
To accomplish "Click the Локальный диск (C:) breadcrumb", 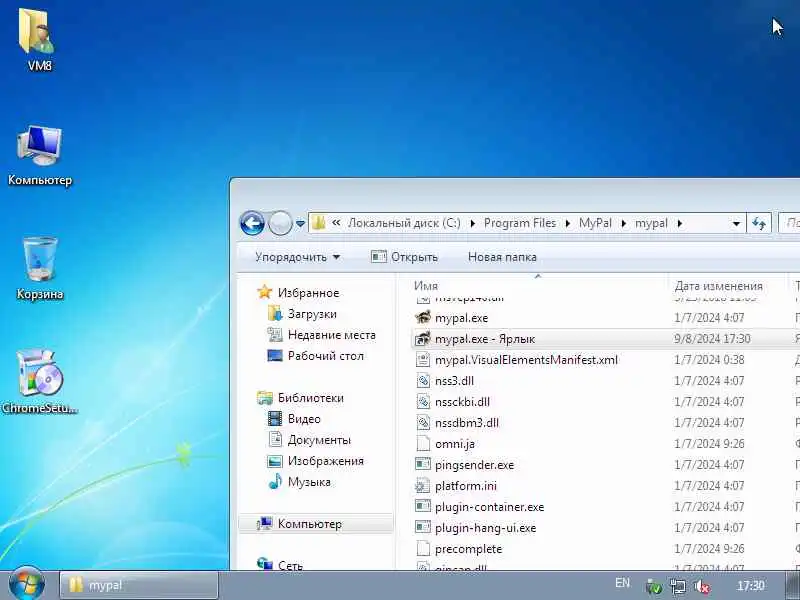I will (404, 223).
